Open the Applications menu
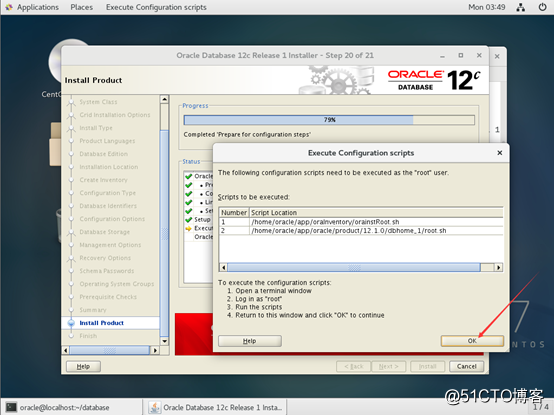The image size is (554, 415). (38, 7)
